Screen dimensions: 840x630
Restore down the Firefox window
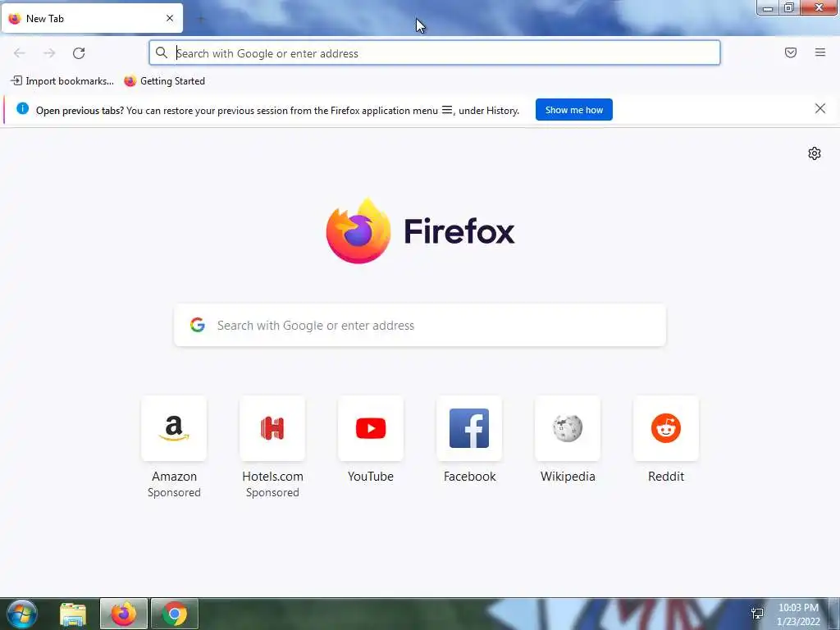point(789,8)
